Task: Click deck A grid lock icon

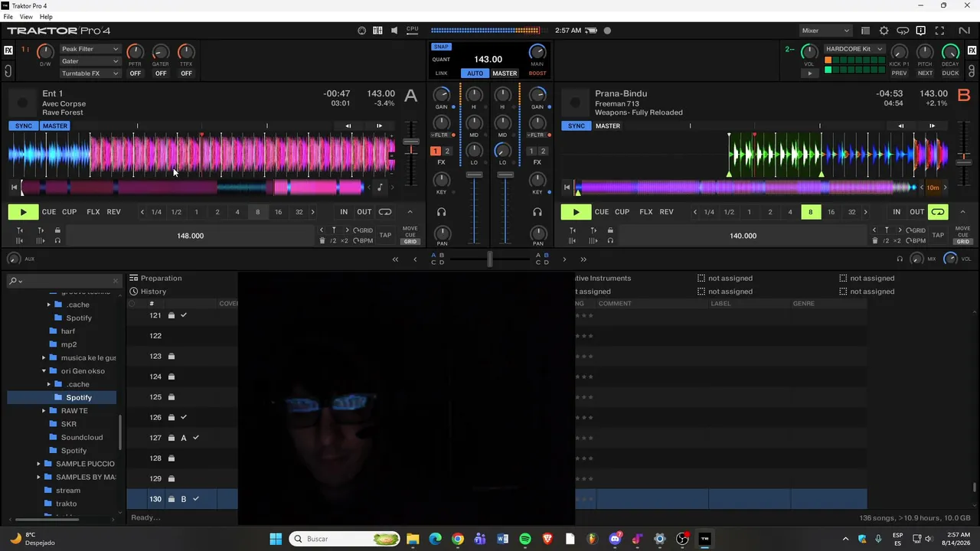Action: 57,230
